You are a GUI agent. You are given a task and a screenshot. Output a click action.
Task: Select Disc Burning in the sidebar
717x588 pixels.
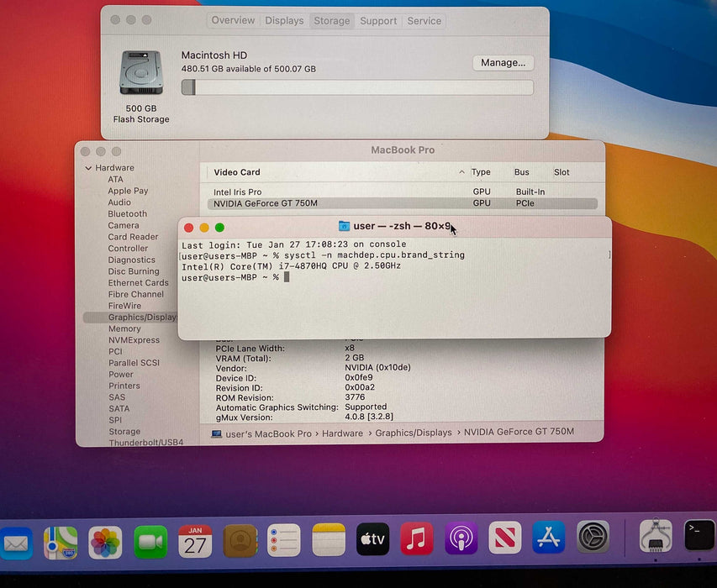coord(134,271)
